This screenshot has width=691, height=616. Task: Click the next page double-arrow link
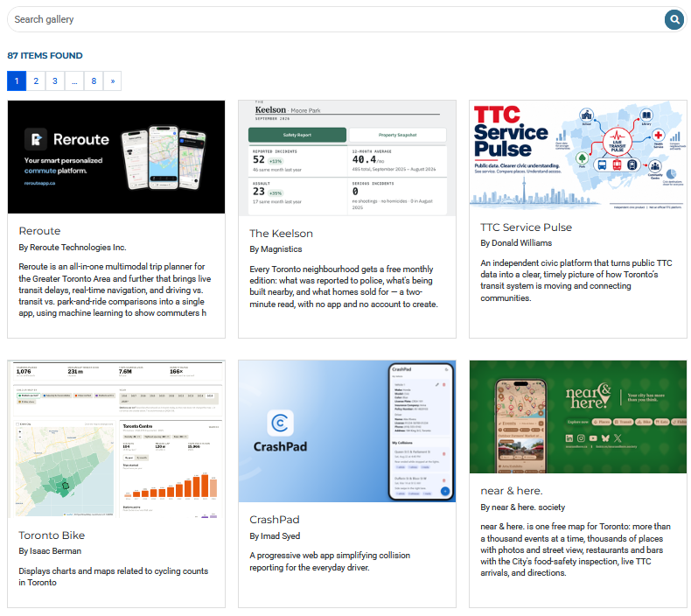[x=113, y=81]
